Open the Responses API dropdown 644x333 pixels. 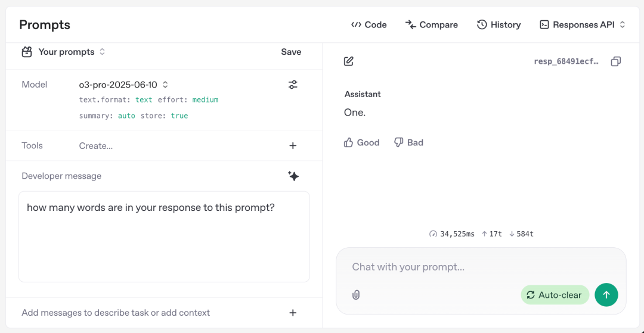583,24
